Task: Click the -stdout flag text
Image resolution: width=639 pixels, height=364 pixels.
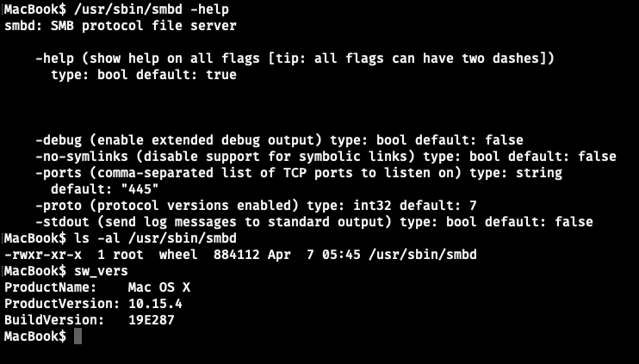Action: coord(62,221)
